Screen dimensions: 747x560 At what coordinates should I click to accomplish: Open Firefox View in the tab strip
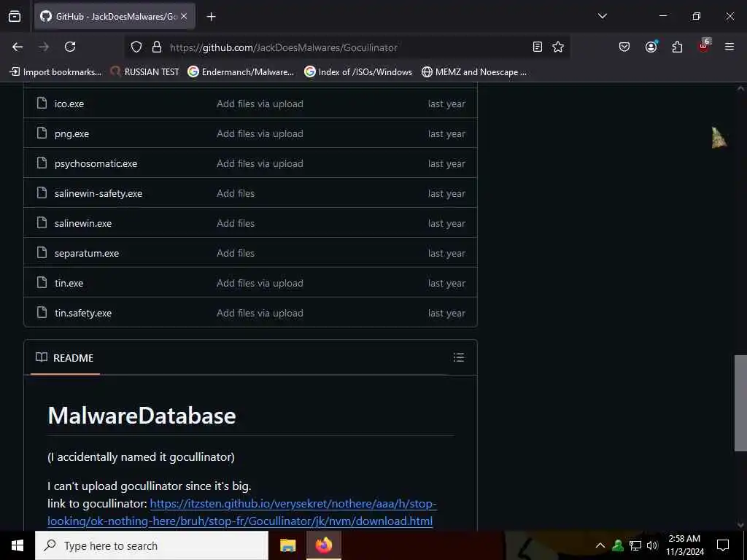point(15,16)
